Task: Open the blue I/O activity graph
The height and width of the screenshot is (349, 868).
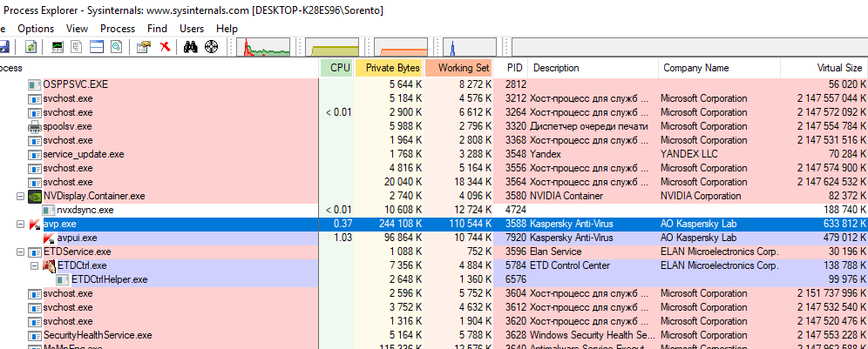Action: tap(470, 47)
